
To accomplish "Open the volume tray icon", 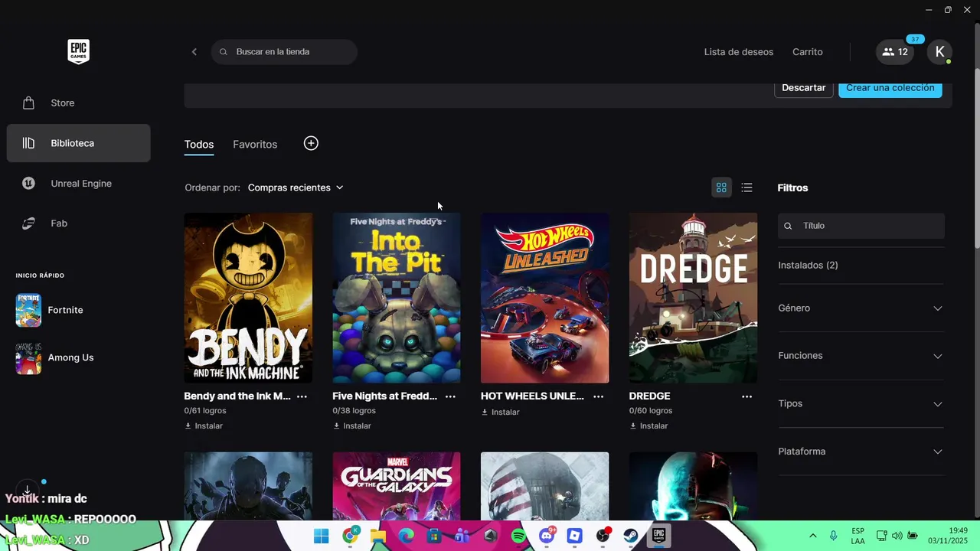I will [897, 536].
